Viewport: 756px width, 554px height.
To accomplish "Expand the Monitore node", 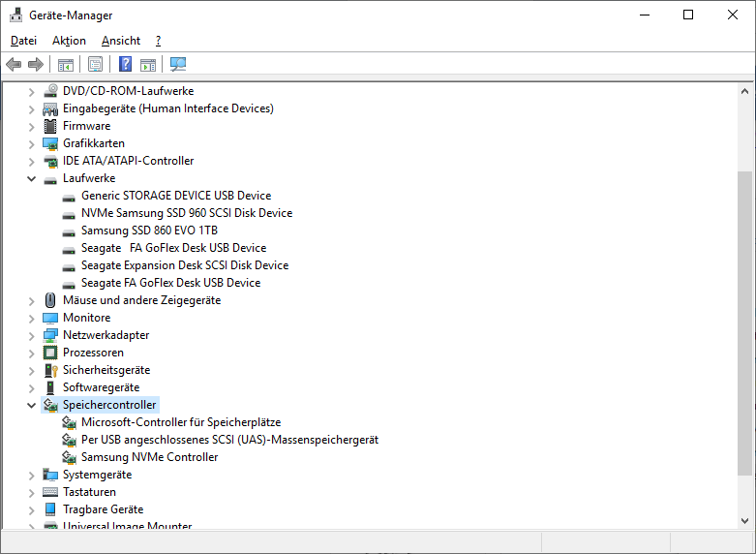I will [31, 319].
